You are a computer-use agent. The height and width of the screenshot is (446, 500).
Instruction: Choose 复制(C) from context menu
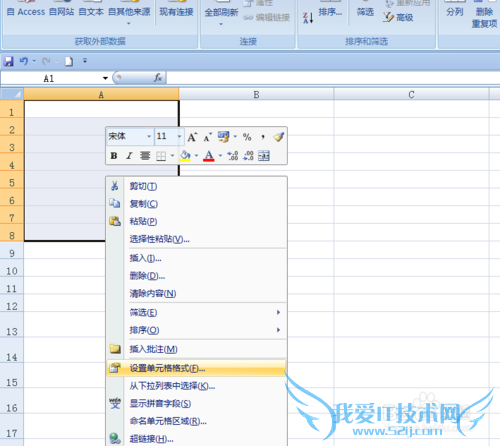tap(197, 204)
